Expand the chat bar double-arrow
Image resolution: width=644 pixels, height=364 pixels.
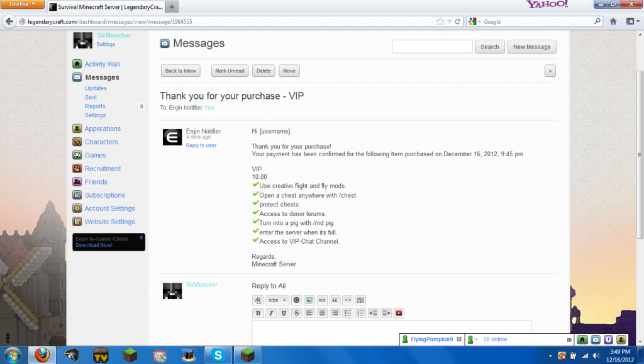click(569, 340)
